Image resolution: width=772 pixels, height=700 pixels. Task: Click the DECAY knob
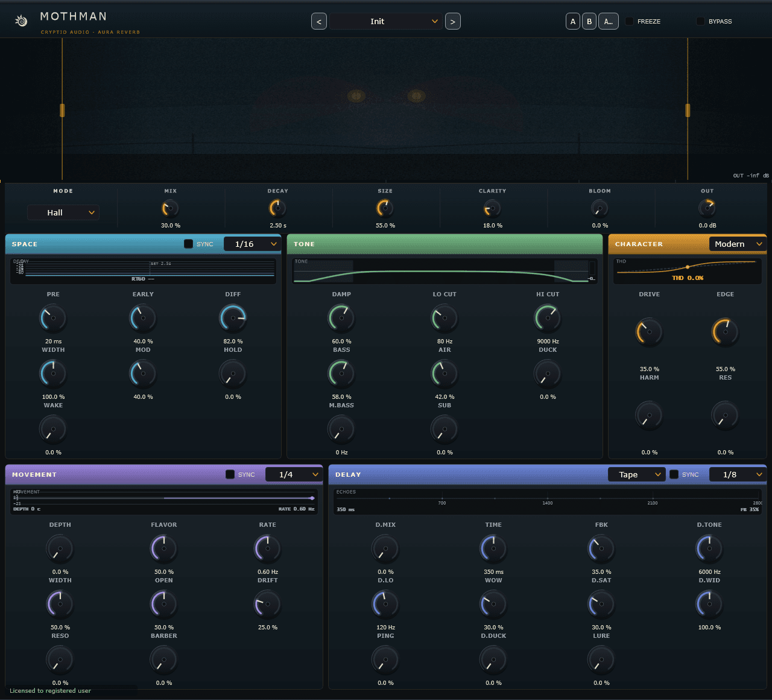[278, 209]
